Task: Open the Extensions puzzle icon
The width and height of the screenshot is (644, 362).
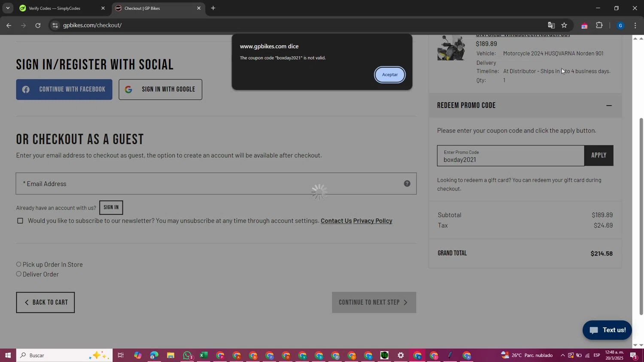Action: click(599, 25)
